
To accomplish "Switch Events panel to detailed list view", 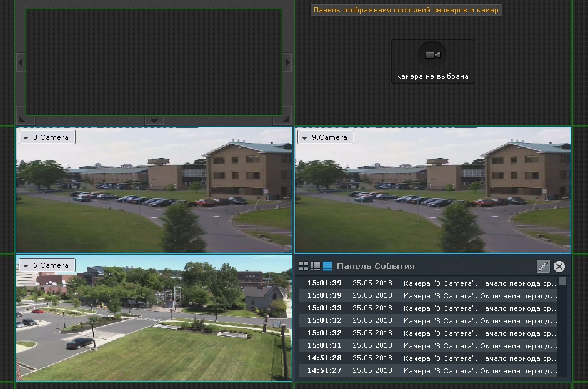I will tap(316, 266).
